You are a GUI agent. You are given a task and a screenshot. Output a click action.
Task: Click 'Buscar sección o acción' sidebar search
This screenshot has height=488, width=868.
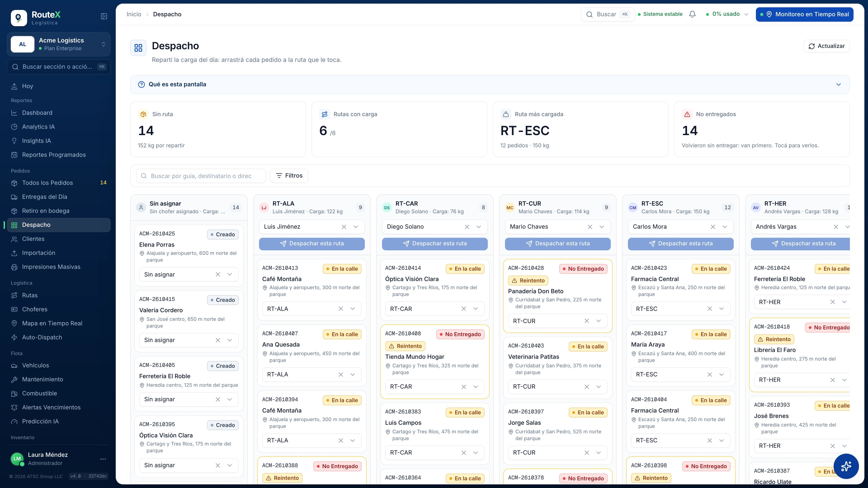(x=59, y=67)
